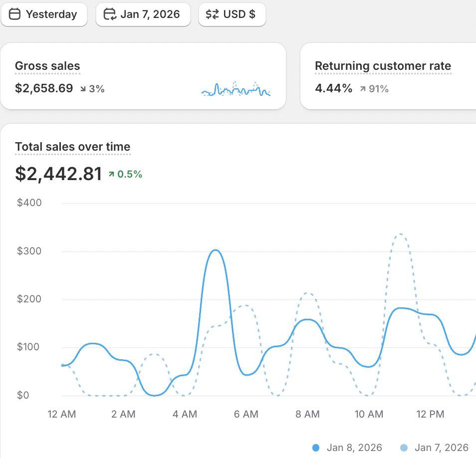The width and height of the screenshot is (476, 458).
Task: Open the Jan 7, 2026 comparison date picker
Action: pyautogui.click(x=143, y=14)
